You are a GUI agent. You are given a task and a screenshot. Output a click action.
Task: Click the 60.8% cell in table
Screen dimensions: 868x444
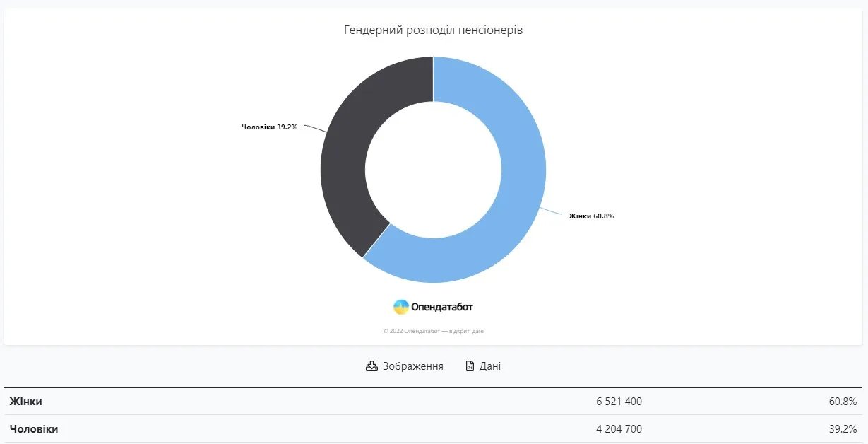point(843,402)
